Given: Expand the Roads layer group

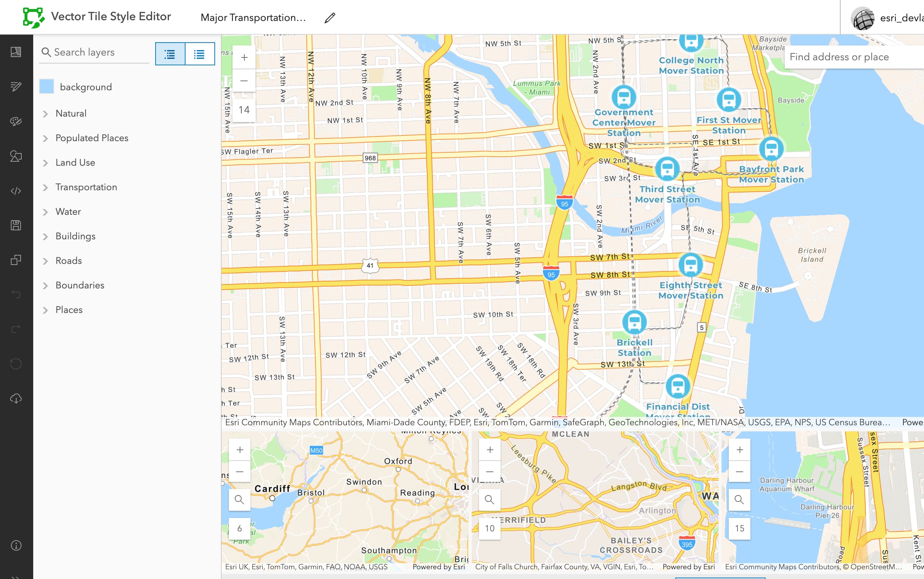Looking at the screenshot, I should click(45, 261).
